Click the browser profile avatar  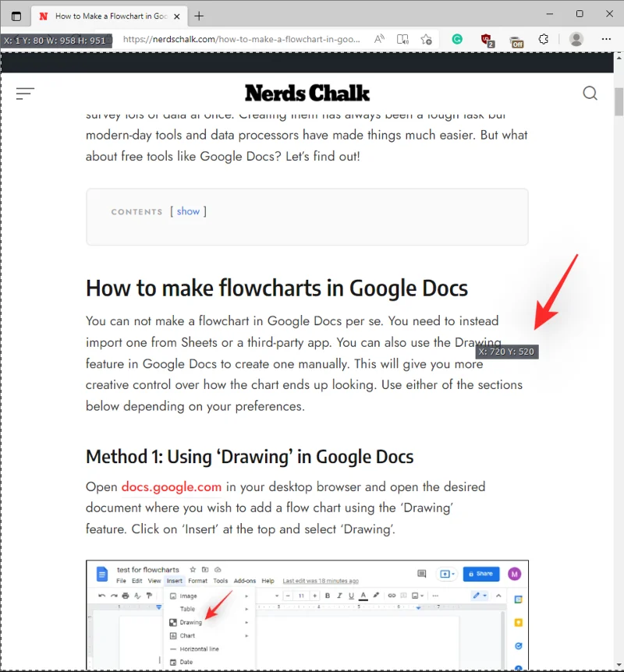click(x=576, y=39)
